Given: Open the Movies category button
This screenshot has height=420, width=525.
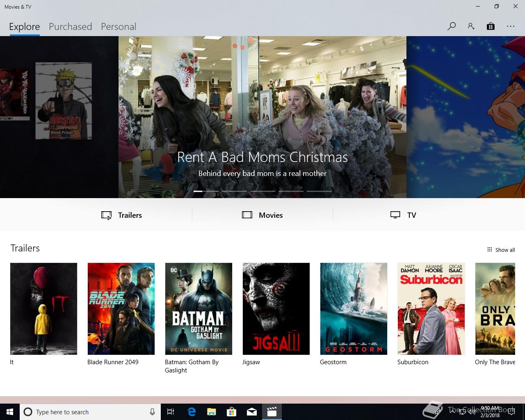Looking at the screenshot, I should (262, 215).
